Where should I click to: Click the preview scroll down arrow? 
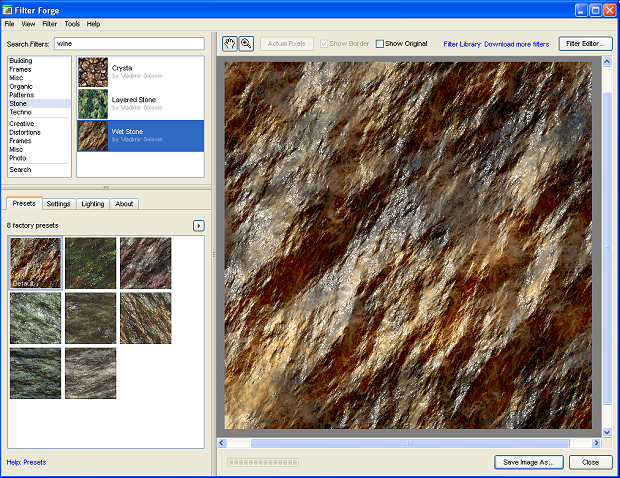click(607, 432)
